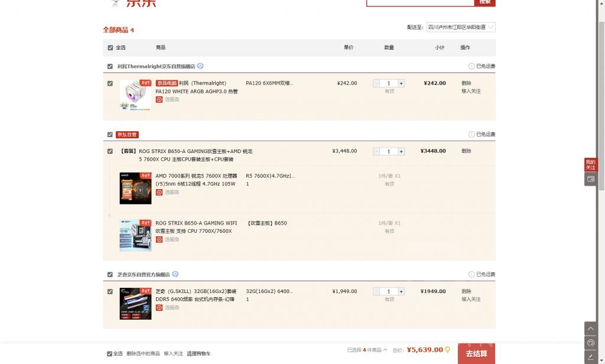Open the sidebar icon below 我的关注
The image size is (605, 364).
point(590,179)
